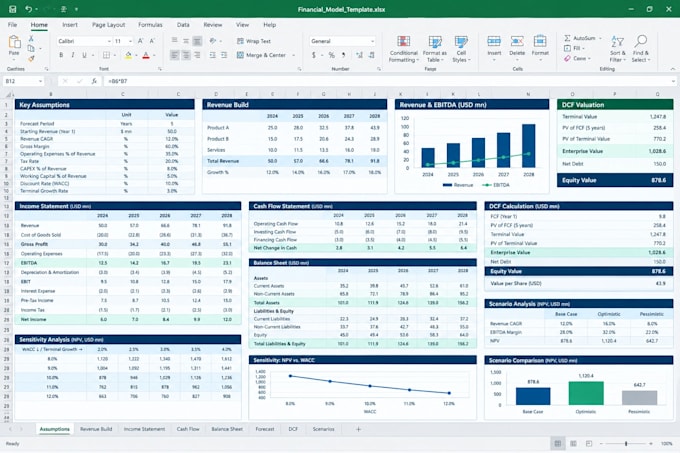Apply comma style number format
680x453 pixels.
pyautogui.click(x=343, y=55)
